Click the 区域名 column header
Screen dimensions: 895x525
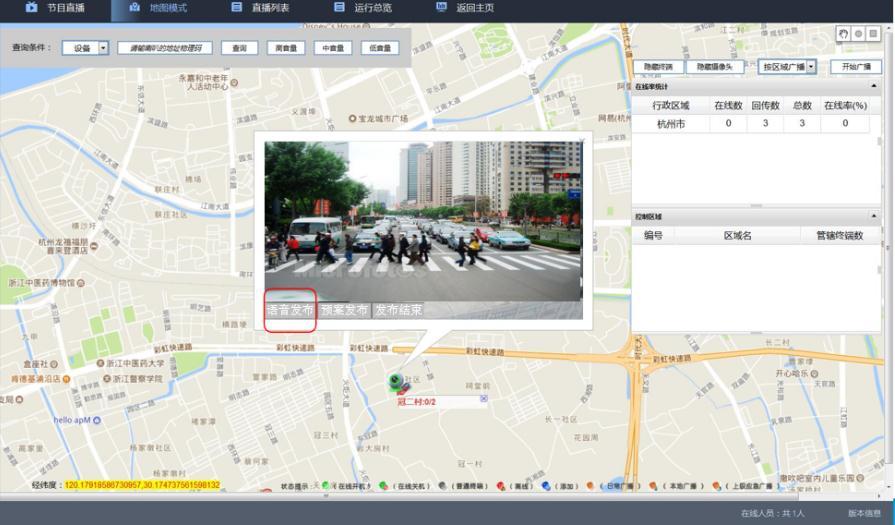pos(737,236)
